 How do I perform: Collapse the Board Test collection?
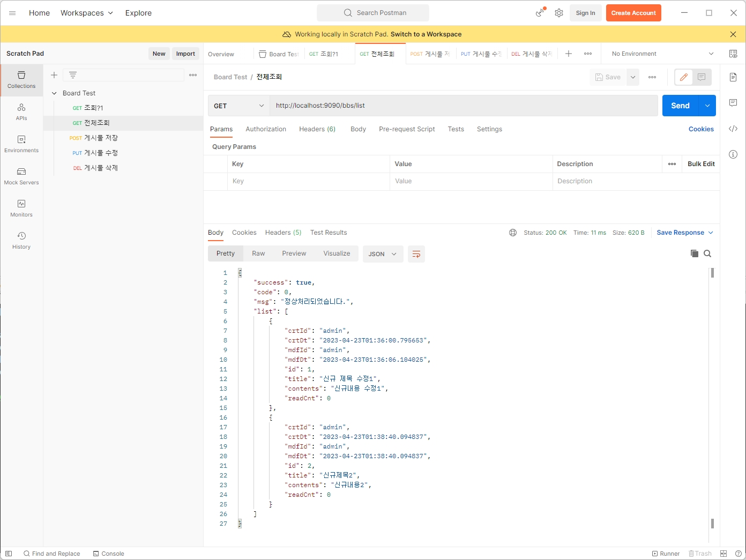[x=54, y=93]
